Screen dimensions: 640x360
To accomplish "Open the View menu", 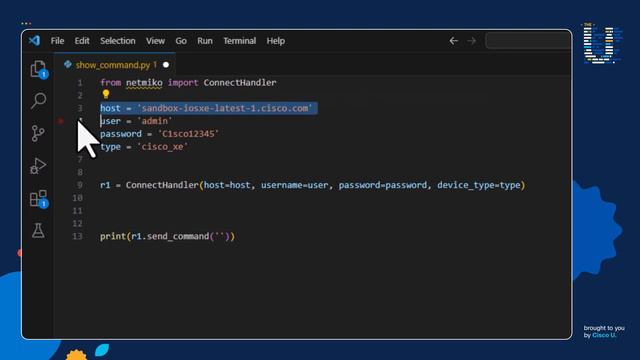I will pos(155,41).
